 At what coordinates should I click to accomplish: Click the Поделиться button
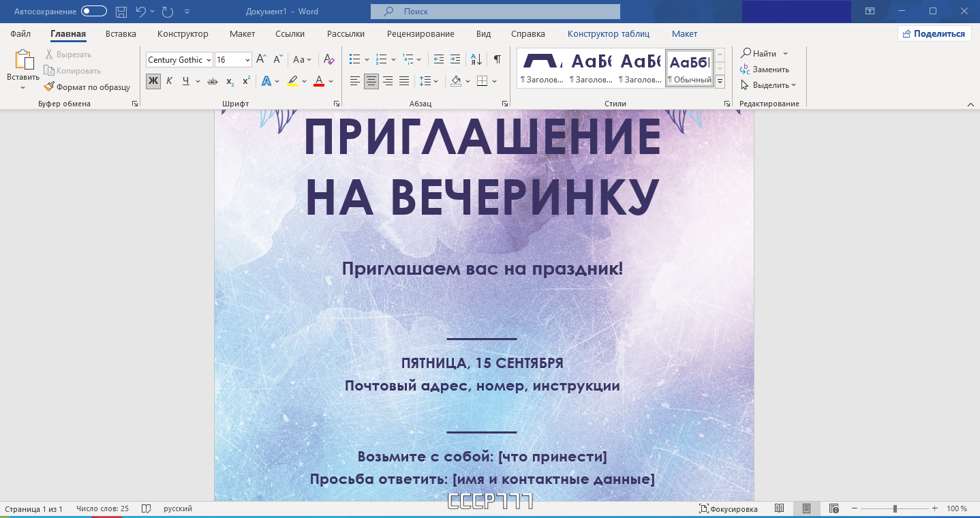[934, 33]
